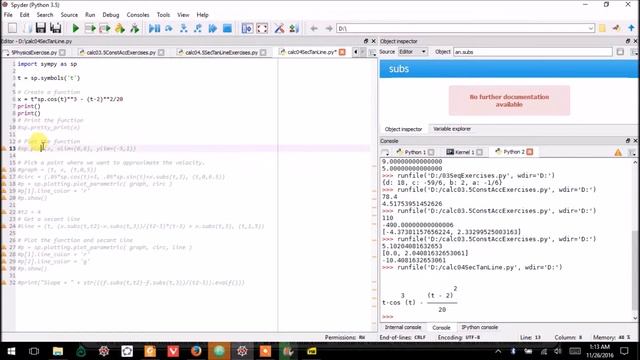640x360 pixels.
Task: Open File Explorer from taskbar
Action: tap(58, 351)
